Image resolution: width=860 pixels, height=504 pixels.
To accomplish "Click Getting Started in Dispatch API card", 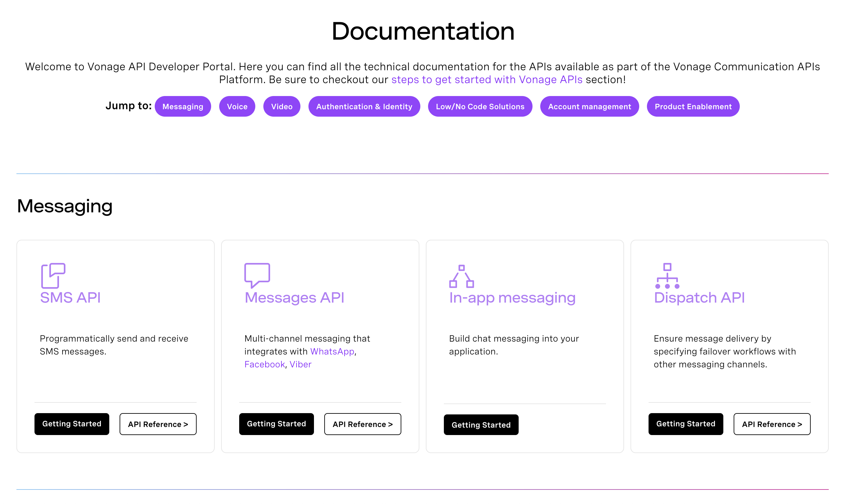I will 686,424.
